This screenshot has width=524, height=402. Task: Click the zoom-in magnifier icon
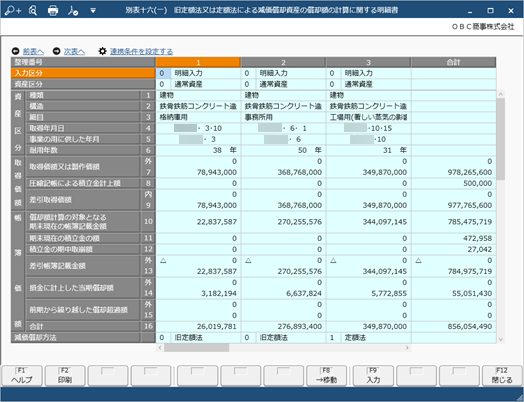13,10
